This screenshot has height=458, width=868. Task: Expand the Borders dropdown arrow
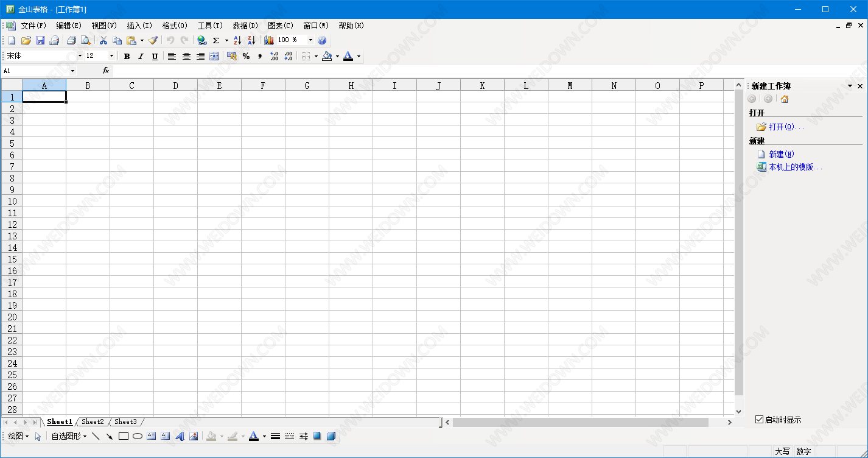(x=316, y=56)
